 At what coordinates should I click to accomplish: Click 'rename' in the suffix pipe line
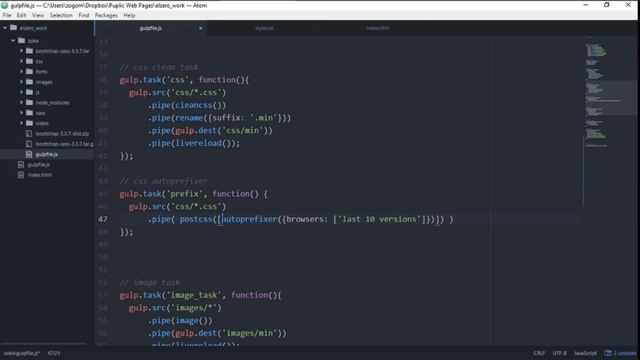pos(189,118)
